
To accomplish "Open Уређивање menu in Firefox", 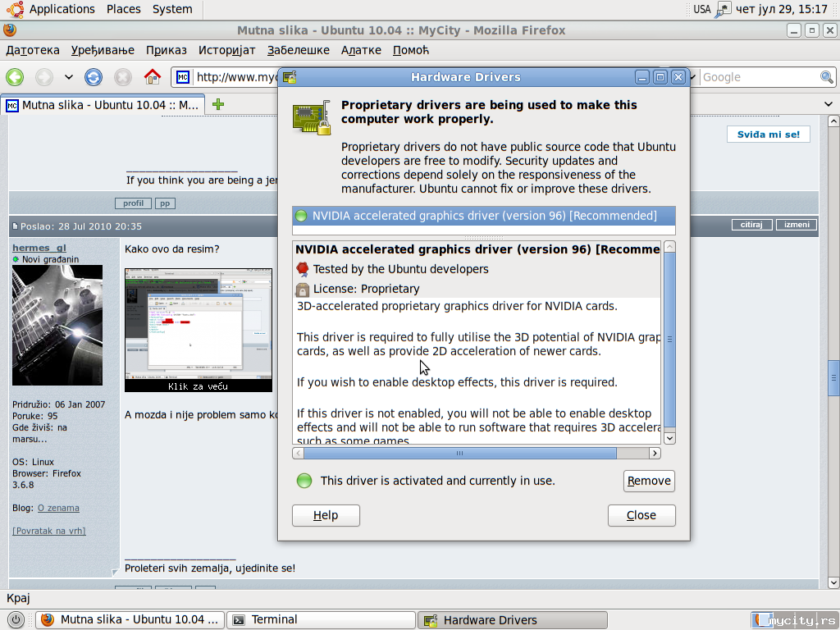I will 103,50.
